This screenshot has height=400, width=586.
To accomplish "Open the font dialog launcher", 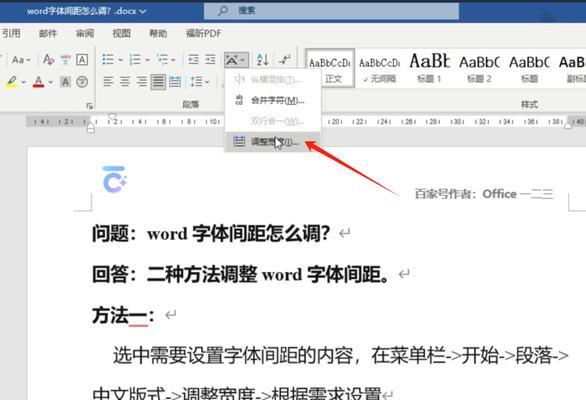I will (90, 106).
